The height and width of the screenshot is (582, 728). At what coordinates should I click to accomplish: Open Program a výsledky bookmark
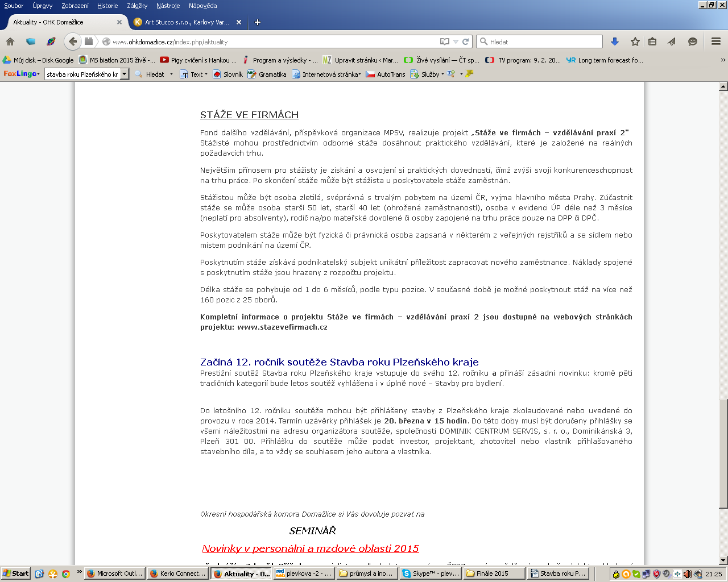click(280, 60)
